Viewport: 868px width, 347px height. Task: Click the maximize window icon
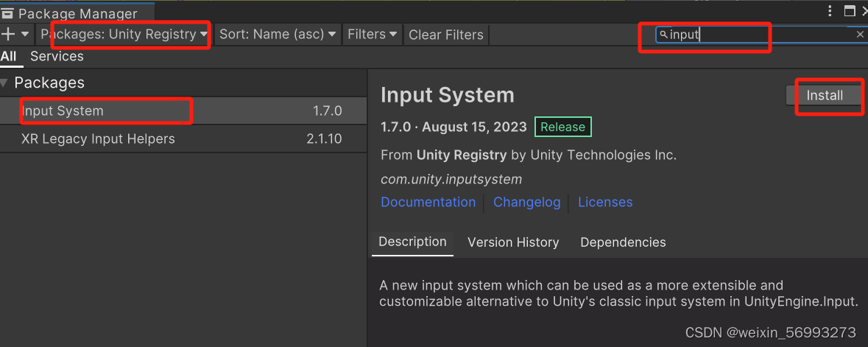[849, 10]
